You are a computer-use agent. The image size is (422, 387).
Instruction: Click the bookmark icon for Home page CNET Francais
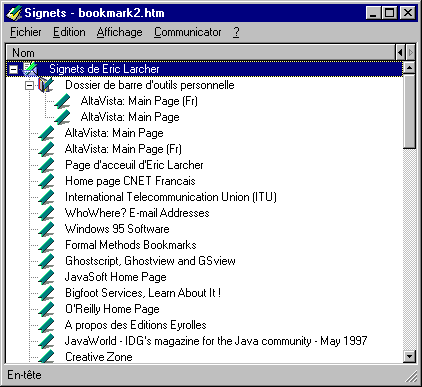pyautogui.click(x=46, y=181)
